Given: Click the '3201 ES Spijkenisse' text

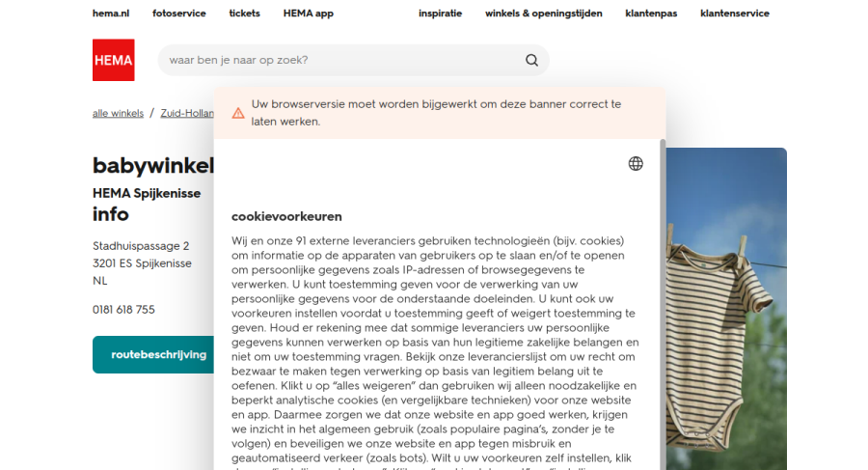Looking at the screenshot, I should click(x=142, y=263).
